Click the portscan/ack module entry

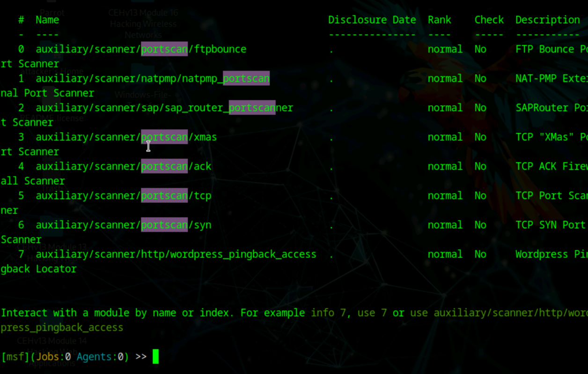click(x=124, y=166)
